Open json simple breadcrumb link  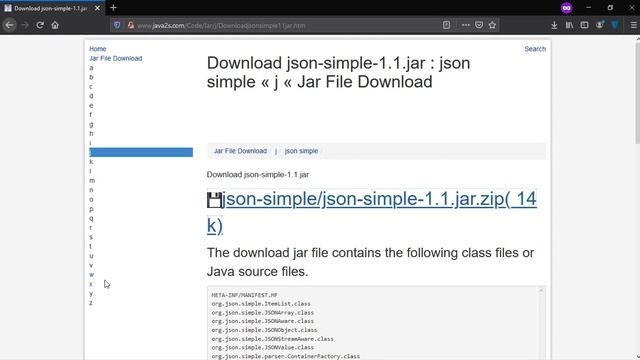pos(301,151)
